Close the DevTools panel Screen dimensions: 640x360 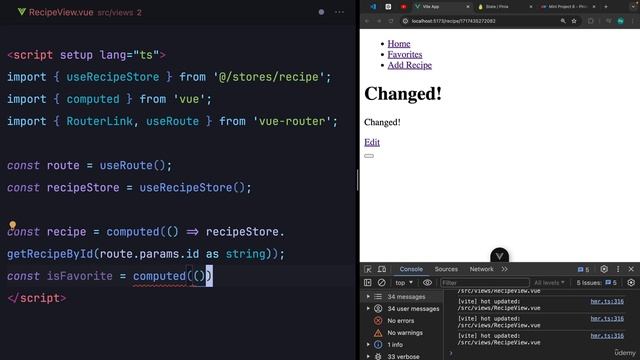[631, 269]
